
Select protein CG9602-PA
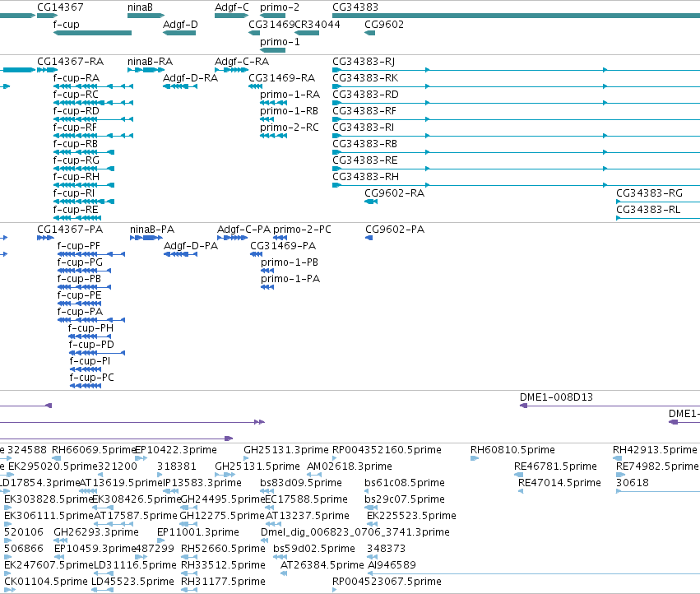pos(395,229)
